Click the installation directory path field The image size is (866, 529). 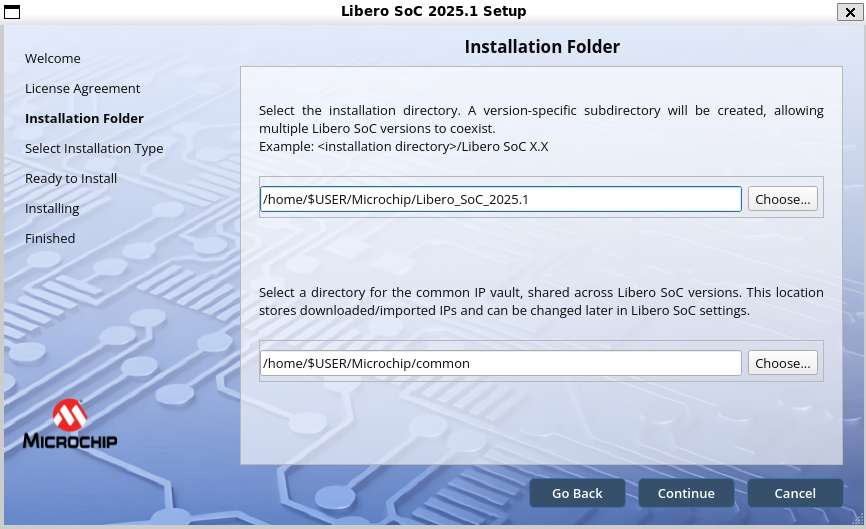click(500, 199)
